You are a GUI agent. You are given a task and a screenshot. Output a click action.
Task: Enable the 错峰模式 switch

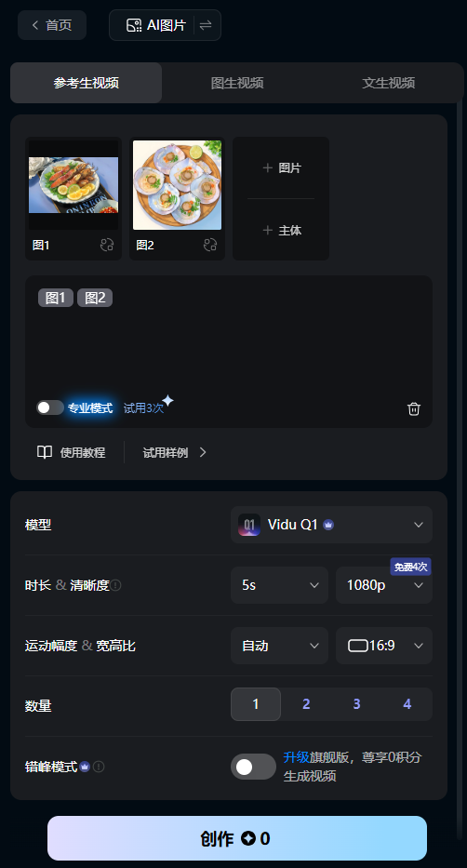pyautogui.click(x=253, y=767)
